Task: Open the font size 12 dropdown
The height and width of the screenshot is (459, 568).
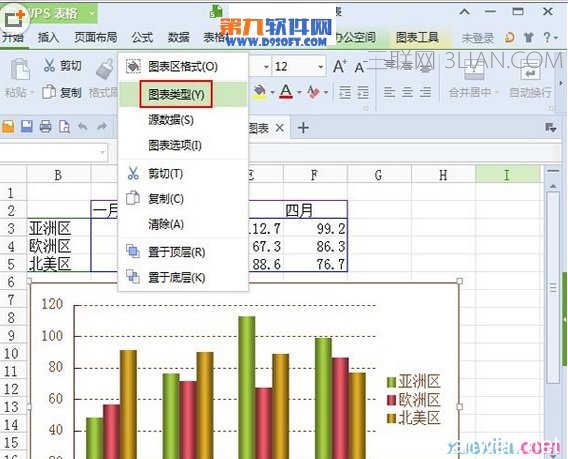Action: tap(321, 67)
